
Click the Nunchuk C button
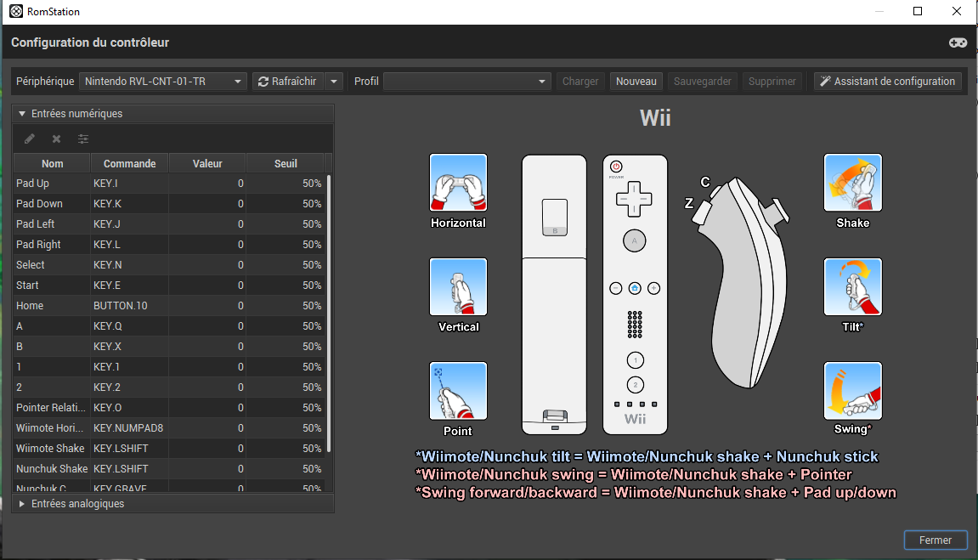[x=716, y=190]
